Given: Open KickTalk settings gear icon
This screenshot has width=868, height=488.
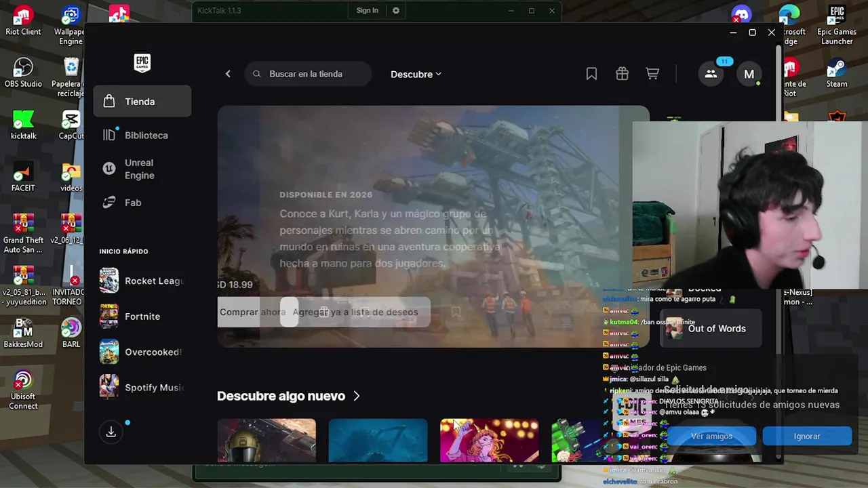Looking at the screenshot, I should 396,10.
